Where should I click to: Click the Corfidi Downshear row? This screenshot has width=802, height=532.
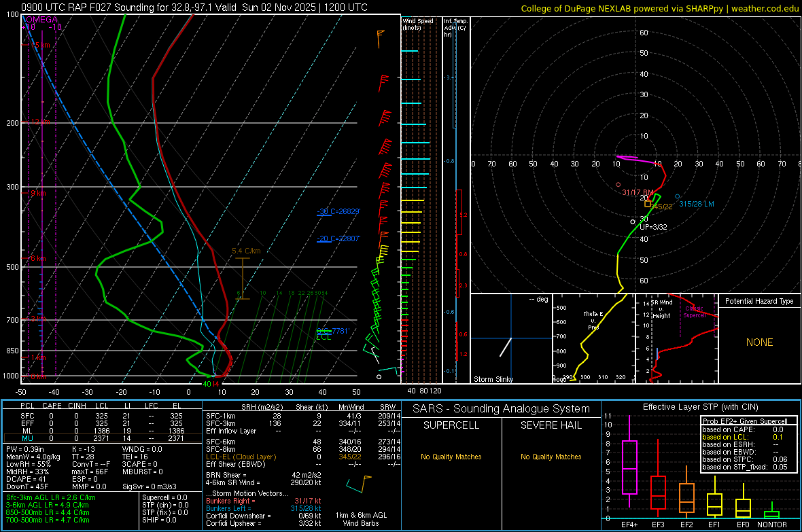coord(264,516)
